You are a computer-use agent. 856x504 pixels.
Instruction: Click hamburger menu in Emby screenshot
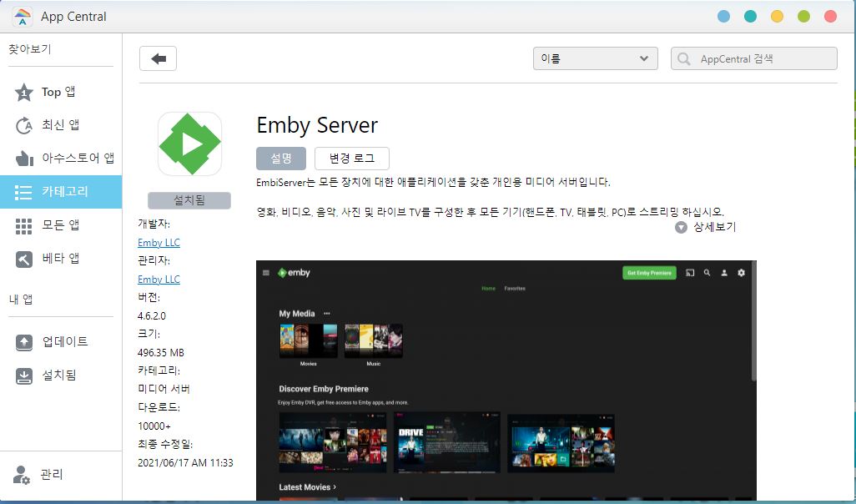click(266, 273)
